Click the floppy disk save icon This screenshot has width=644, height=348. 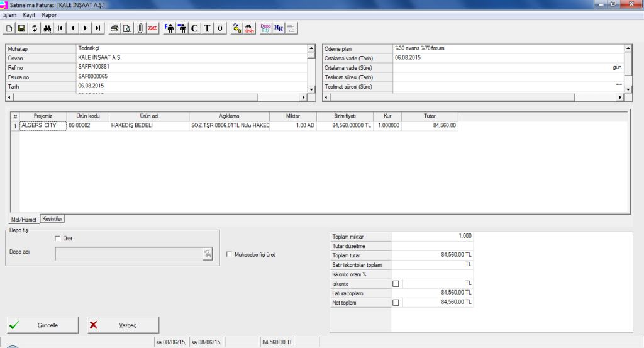point(21,28)
